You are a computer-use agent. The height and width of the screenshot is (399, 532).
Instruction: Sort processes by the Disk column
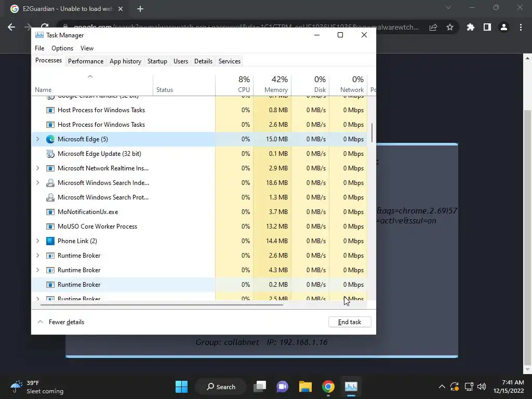pyautogui.click(x=310, y=84)
